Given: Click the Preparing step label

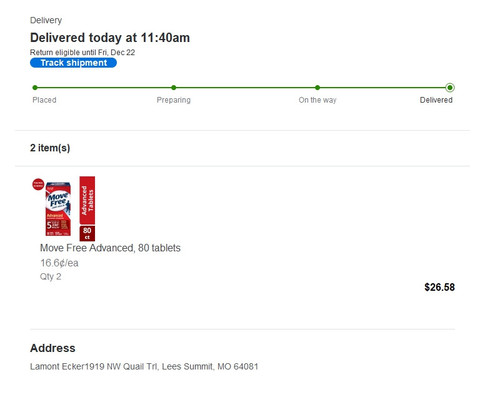Looking at the screenshot, I should (174, 100).
